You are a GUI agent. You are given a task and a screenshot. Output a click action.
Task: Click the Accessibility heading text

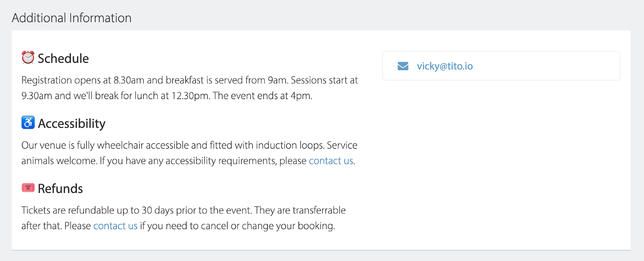[72, 124]
